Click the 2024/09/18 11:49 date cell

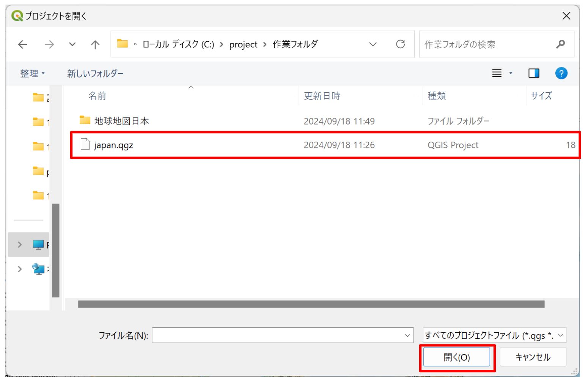tap(339, 121)
